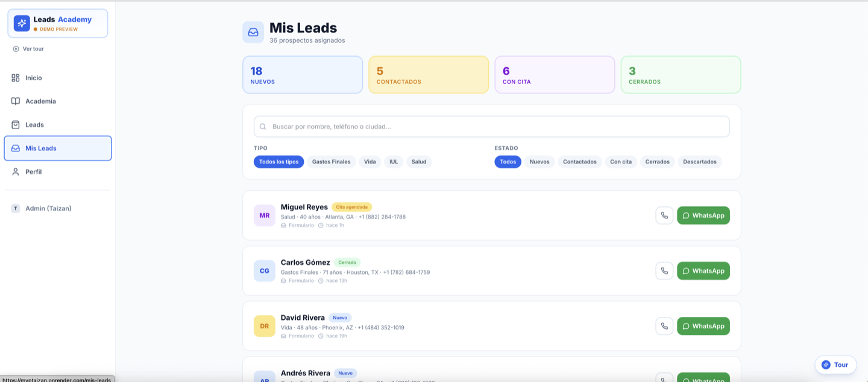Screen dimensions: 868x382
Task: Toggle the Vida type filter chip
Action: (370, 162)
